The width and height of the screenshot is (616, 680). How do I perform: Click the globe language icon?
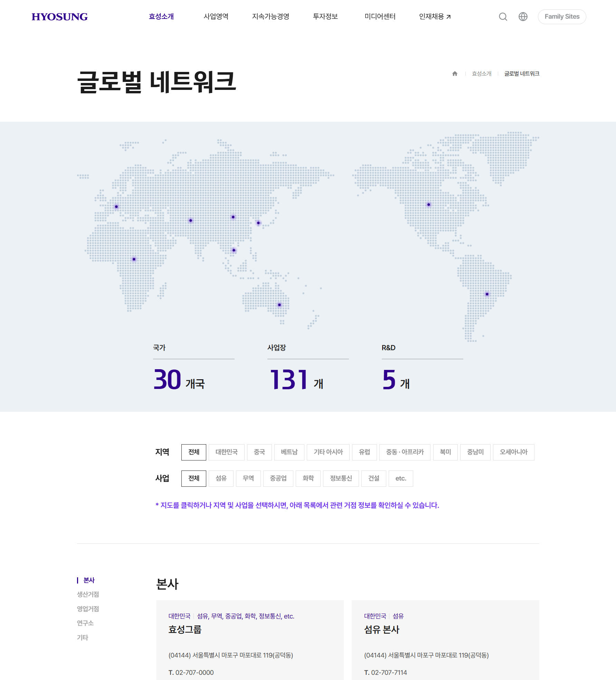[523, 17]
